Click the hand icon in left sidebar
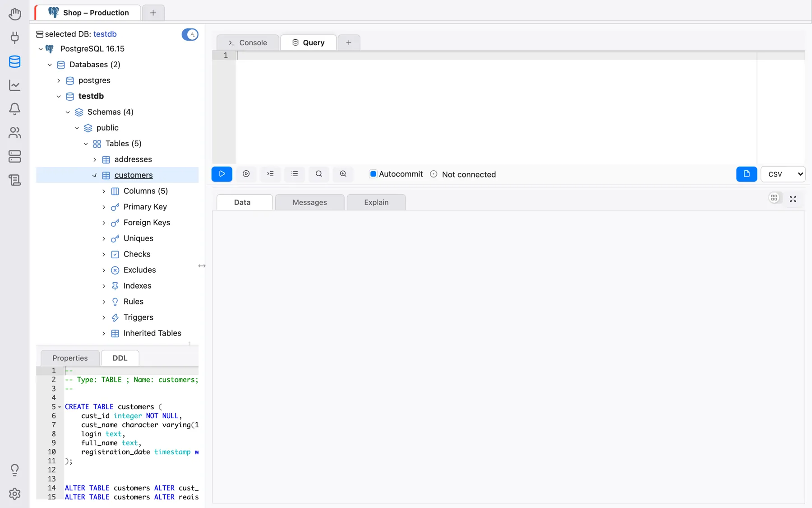The height and width of the screenshot is (508, 812). (14, 14)
